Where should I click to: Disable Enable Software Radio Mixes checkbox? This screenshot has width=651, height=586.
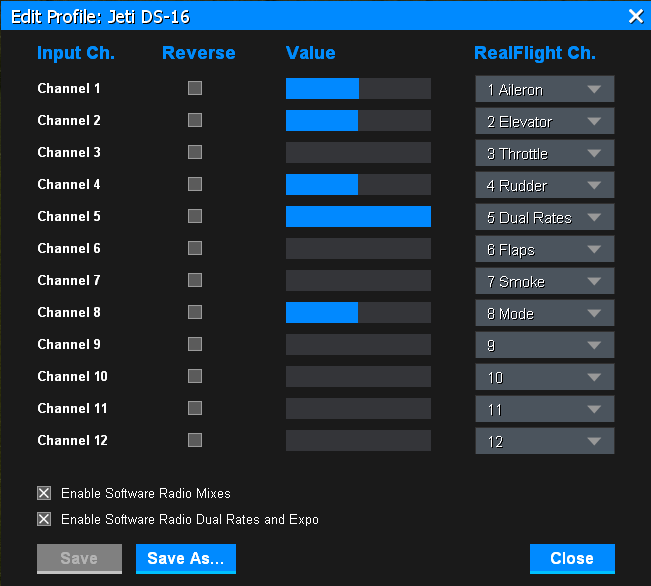(x=44, y=493)
